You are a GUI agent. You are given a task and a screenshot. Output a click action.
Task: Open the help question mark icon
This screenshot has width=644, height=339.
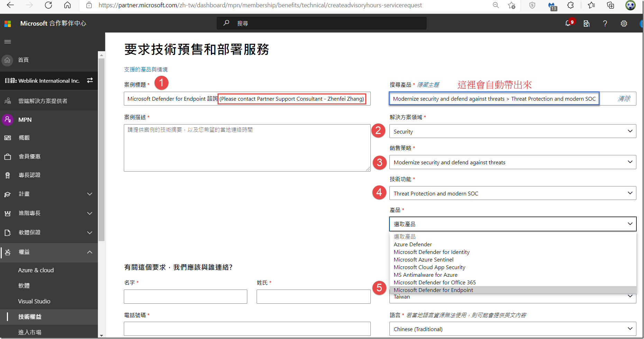pyautogui.click(x=605, y=24)
